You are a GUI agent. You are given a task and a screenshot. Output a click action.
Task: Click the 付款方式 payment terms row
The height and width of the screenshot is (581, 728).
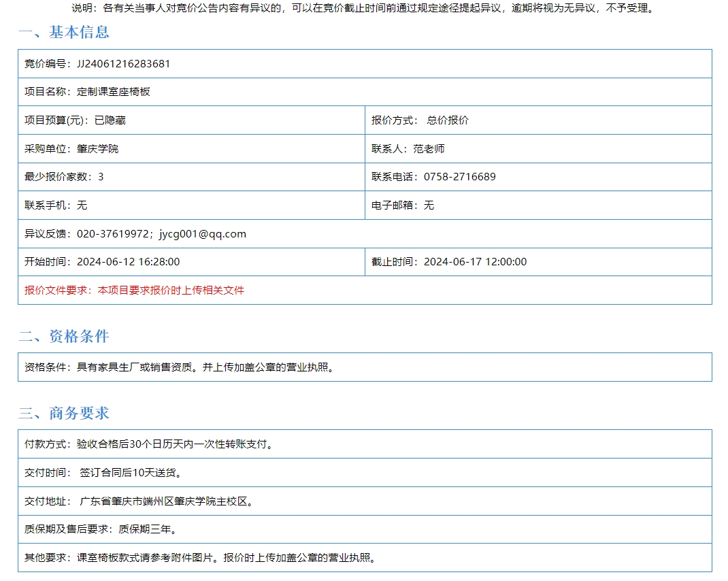(x=150, y=444)
